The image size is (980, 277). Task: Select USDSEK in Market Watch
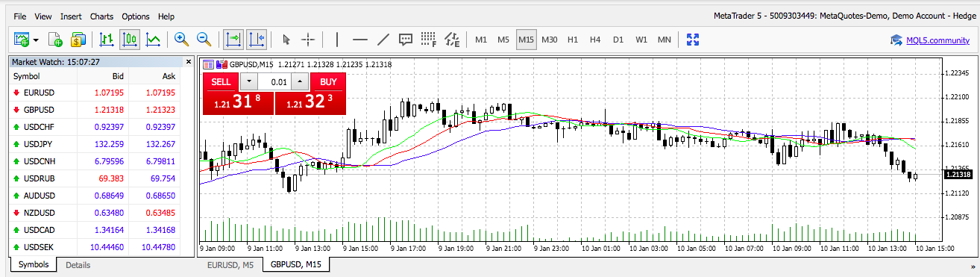95,247
